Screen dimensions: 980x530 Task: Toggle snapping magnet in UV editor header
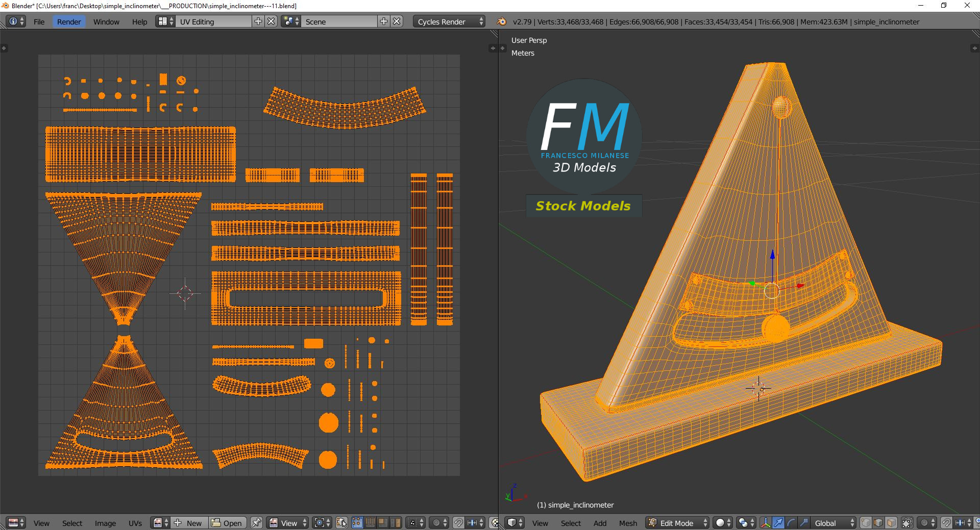coord(458,523)
